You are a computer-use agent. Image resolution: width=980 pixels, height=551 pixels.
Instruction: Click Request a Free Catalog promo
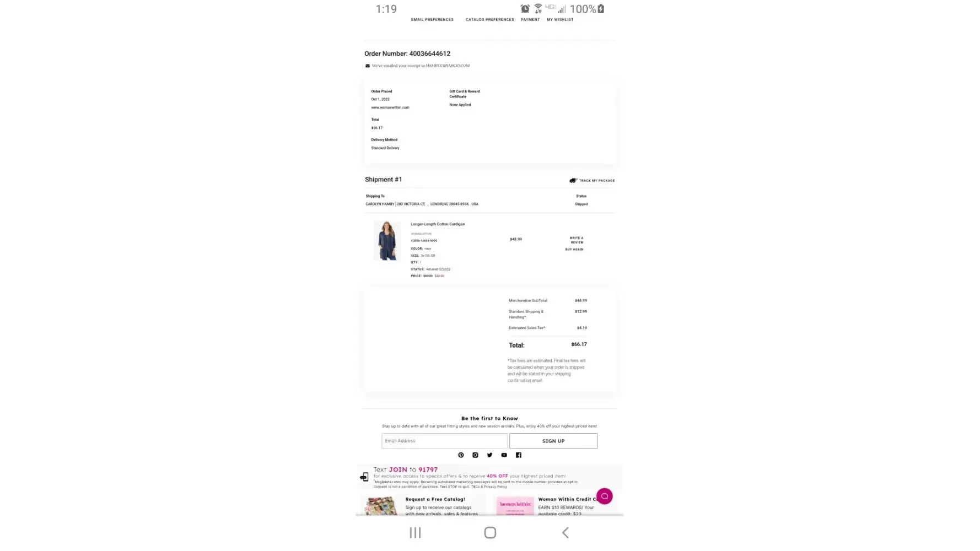[423, 505]
